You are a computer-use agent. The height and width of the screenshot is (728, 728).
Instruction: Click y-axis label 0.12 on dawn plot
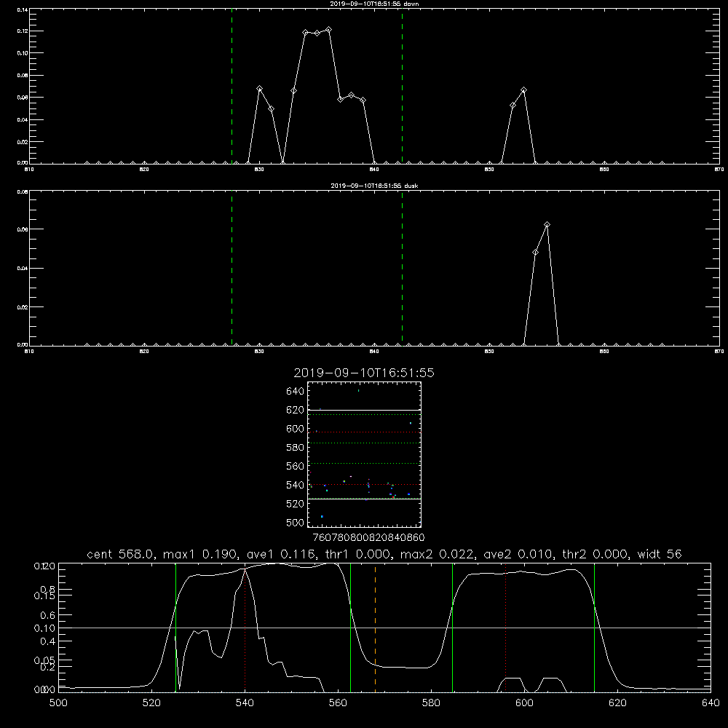tap(23, 31)
